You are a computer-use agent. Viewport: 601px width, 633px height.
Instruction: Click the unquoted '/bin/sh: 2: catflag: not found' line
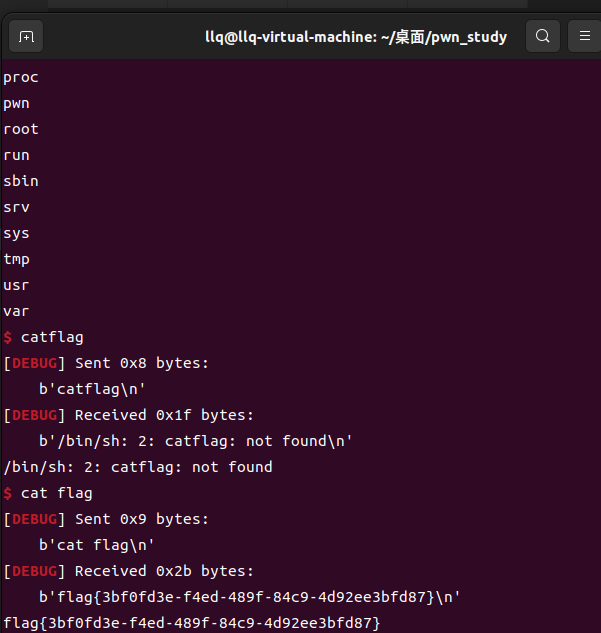pyautogui.click(x=138, y=467)
